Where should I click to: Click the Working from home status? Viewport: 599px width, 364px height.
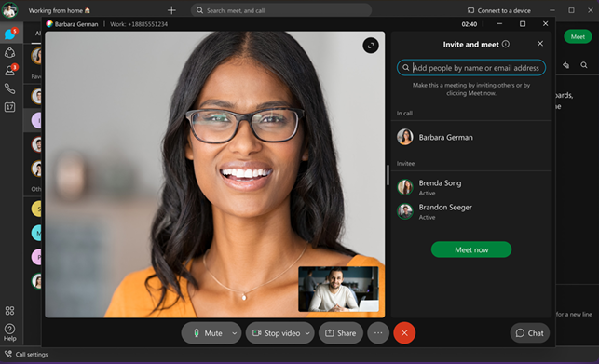60,10
